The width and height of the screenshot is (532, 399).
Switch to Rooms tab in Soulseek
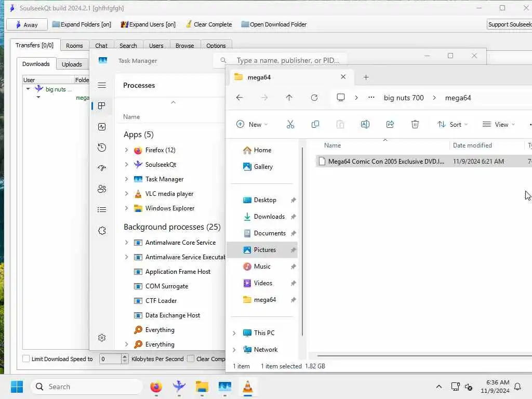(x=74, y=46)
